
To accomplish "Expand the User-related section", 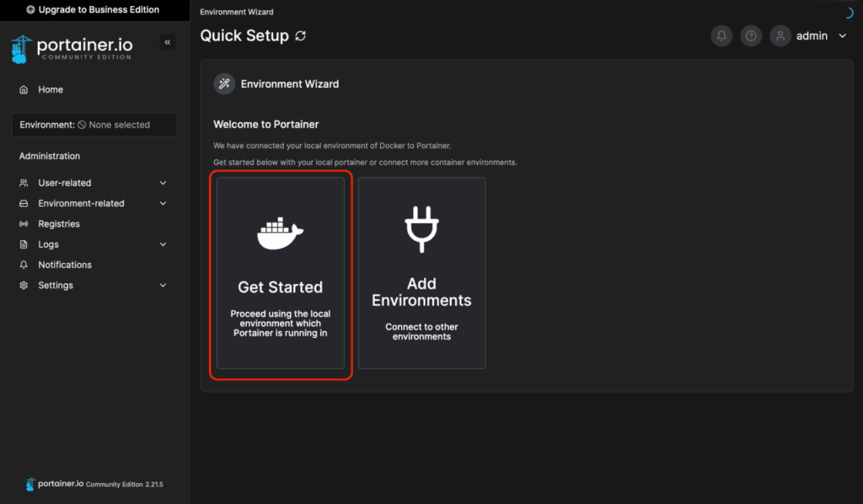I will tap(163, 183).
